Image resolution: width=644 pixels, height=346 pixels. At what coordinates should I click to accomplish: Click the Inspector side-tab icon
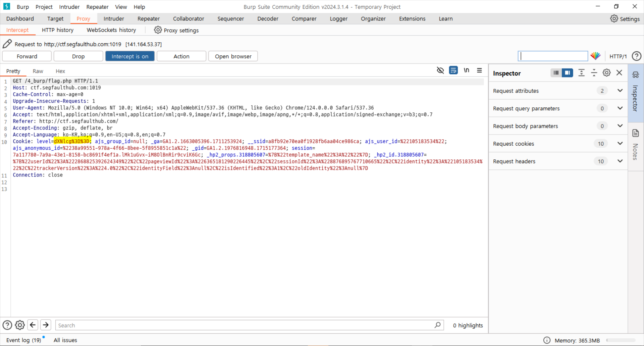click(636, 75)
